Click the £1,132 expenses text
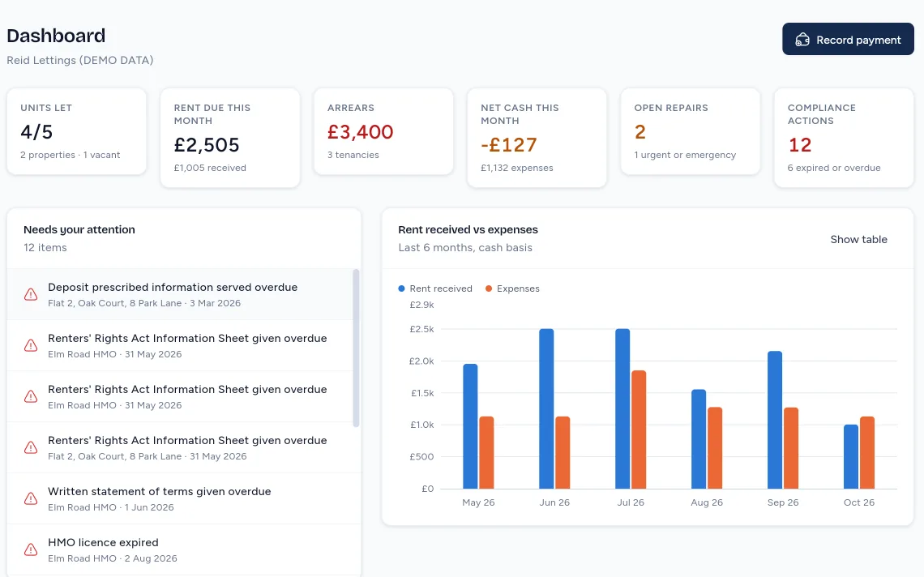924x577 pixels. 517,168
